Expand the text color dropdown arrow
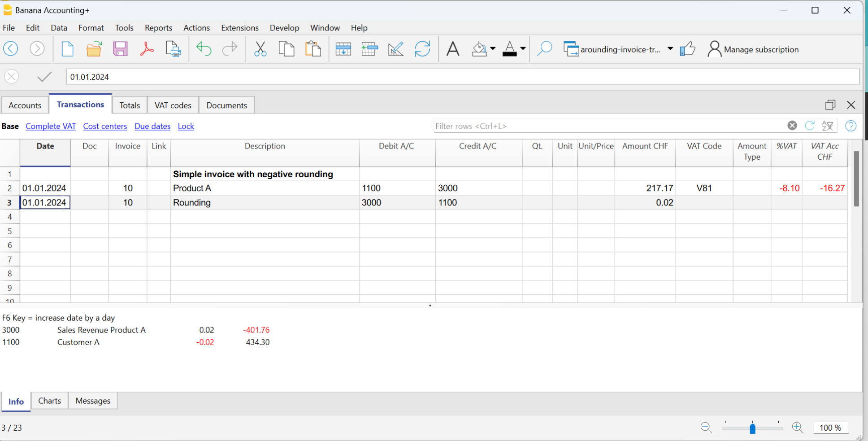The width and height of the screenshot is (868, 441). click(523, 48)
